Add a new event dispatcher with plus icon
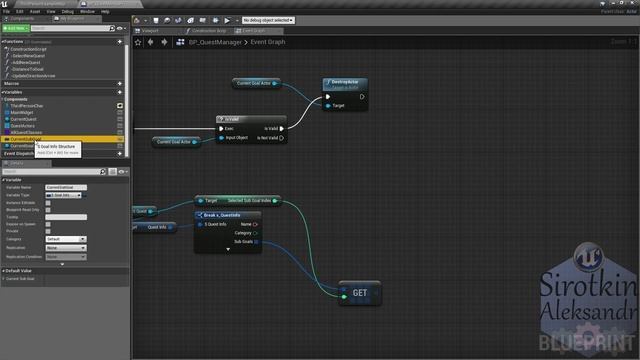The height and width of the screenshot is (360, 640). 120,153
